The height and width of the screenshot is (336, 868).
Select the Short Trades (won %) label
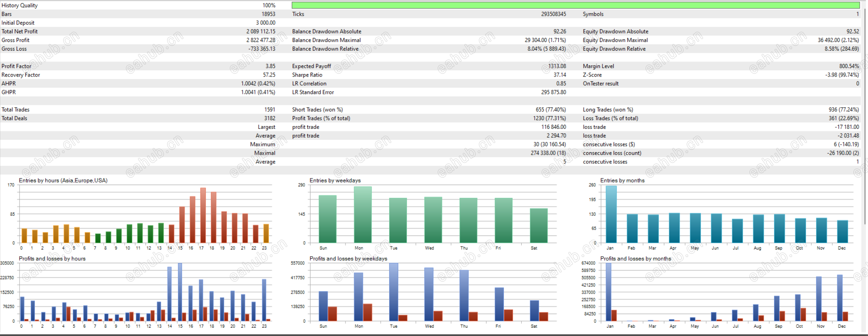point(318,110)
